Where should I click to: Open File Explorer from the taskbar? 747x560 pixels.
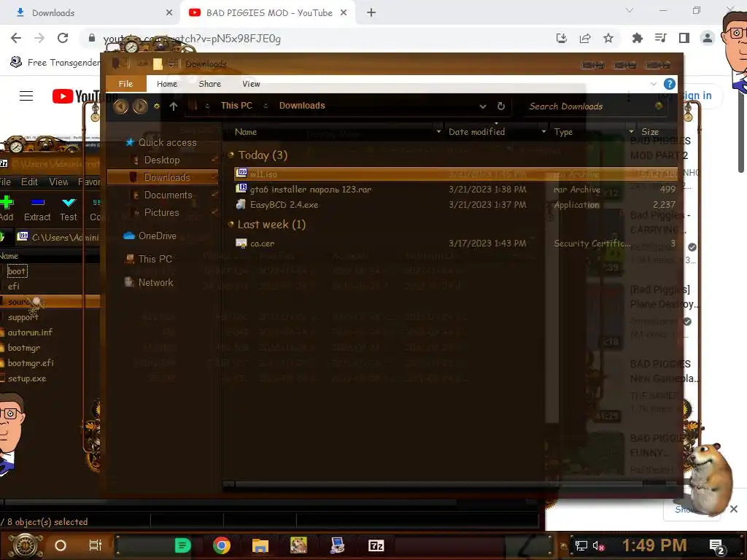(260, 545)
